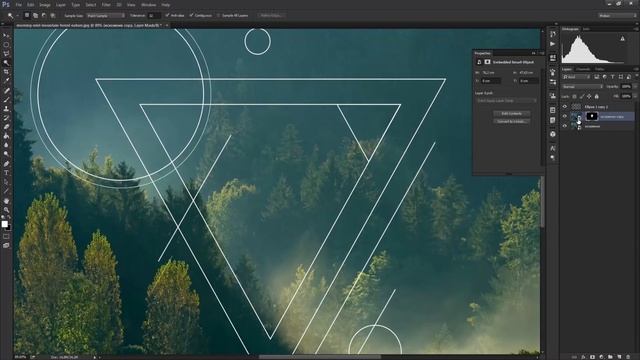The width and height of the screenshot is (640, 360).
Task: Toggle Anti-alias checkbox
Action: pyautogui.click(x=167, y=16)
